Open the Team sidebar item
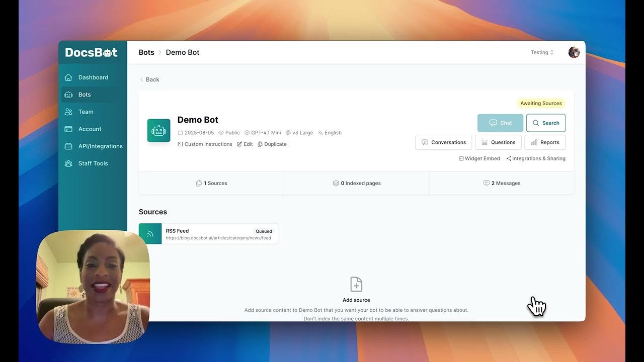The height and width of the screenshot is (362, 644). pos(93,112)
